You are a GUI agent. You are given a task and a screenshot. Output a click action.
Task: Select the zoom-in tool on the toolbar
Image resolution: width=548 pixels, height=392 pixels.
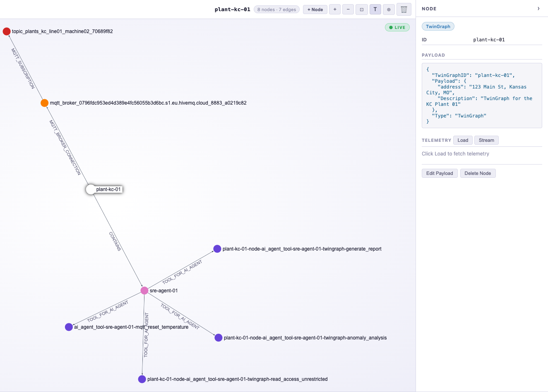335,9
